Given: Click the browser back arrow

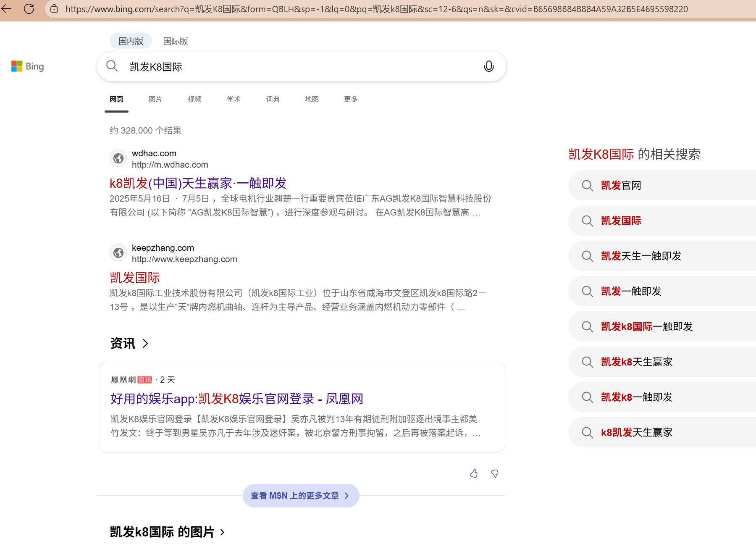Looking at the screenshot, I should pyautogui.click(x=7, y=9).
